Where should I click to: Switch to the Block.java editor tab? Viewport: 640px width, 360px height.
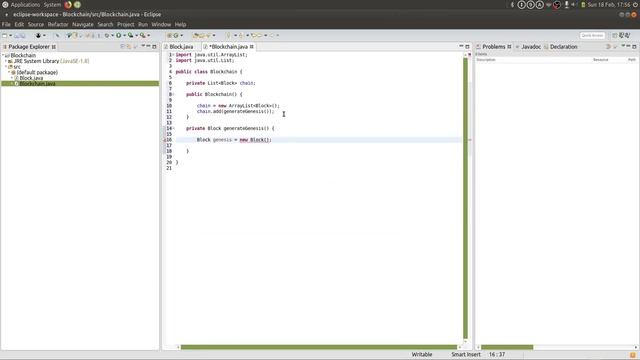(x=181, y=47)
